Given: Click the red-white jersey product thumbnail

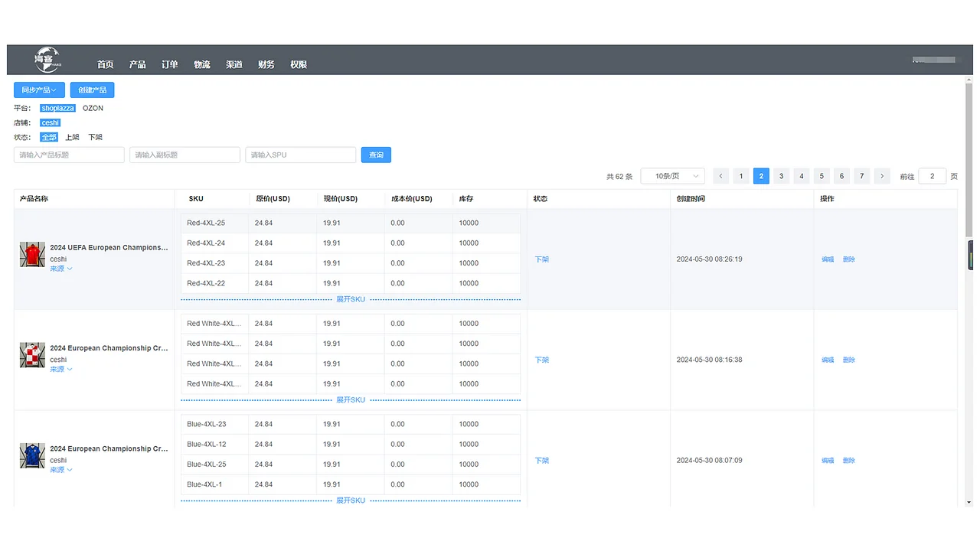Looking at the screenshot, I should pos(31,354).
